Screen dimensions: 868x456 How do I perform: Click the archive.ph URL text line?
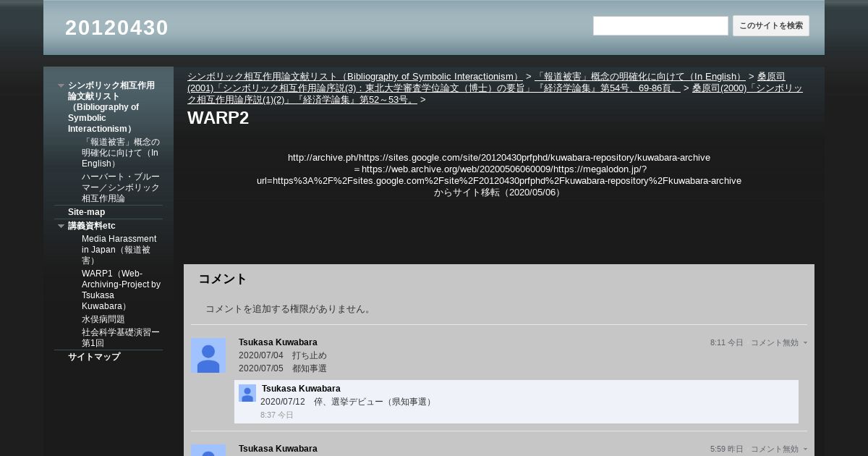click(x=499, y=157)
